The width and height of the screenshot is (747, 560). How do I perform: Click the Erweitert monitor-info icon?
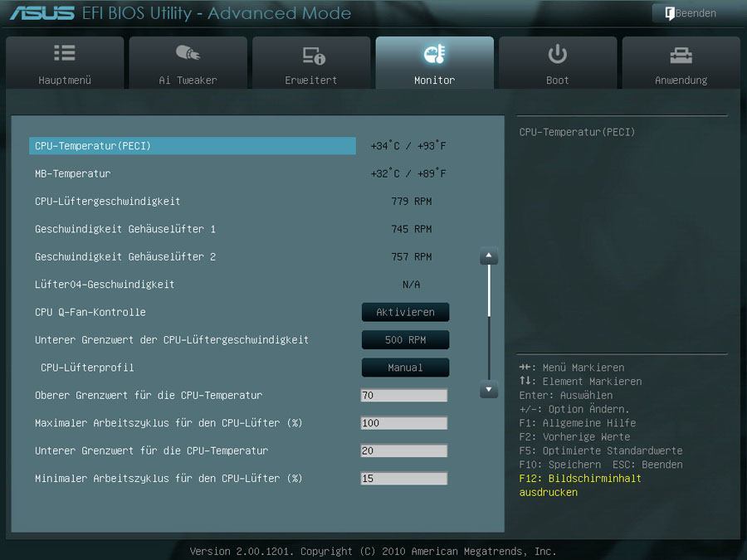coord(313,56)
